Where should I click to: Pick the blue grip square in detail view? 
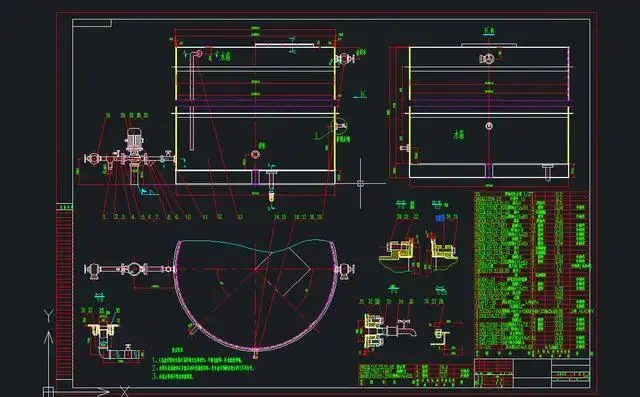click(x=440, y=218)
